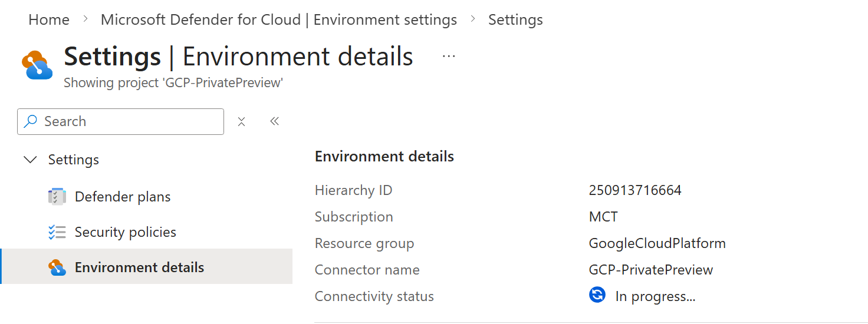Viewport: 868px width, 324px height.
Task: Click the Environment details cloud icon
Action: [57, 267]
